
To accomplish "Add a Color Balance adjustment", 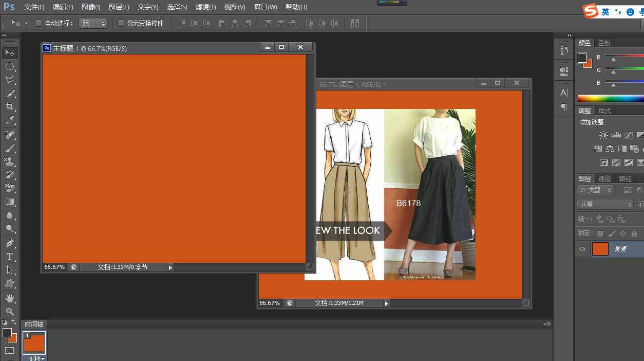I will point(610,149).
